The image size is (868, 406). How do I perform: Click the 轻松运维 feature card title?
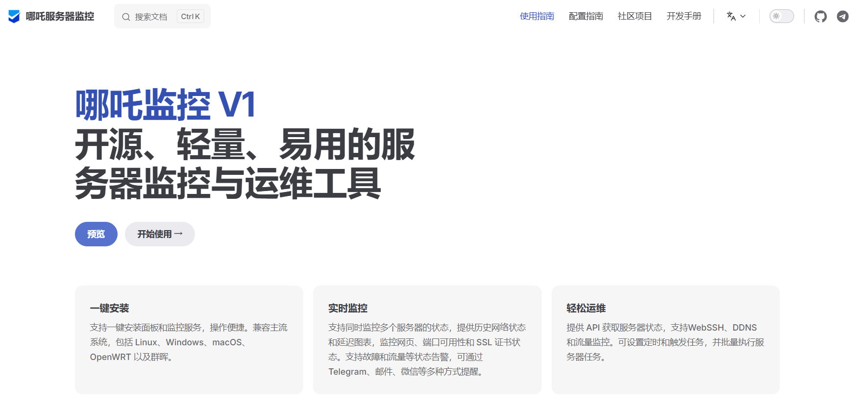point(586,308)
